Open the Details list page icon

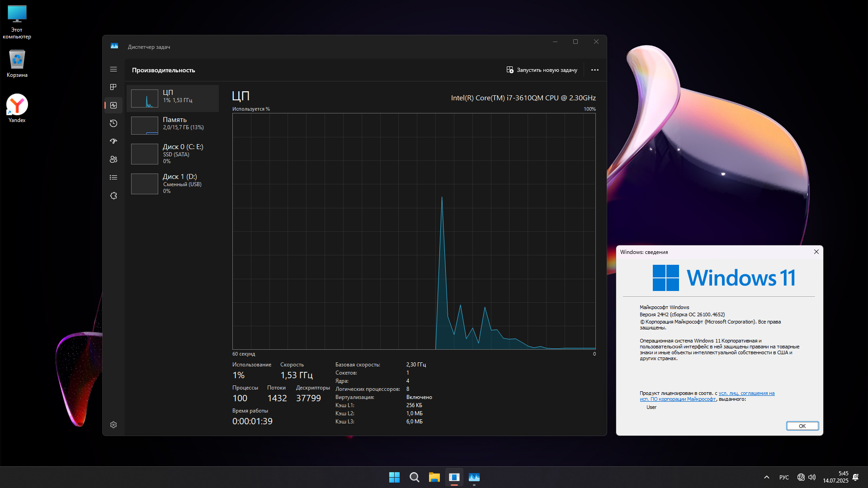pyautogui.click(x=113, y=178)
